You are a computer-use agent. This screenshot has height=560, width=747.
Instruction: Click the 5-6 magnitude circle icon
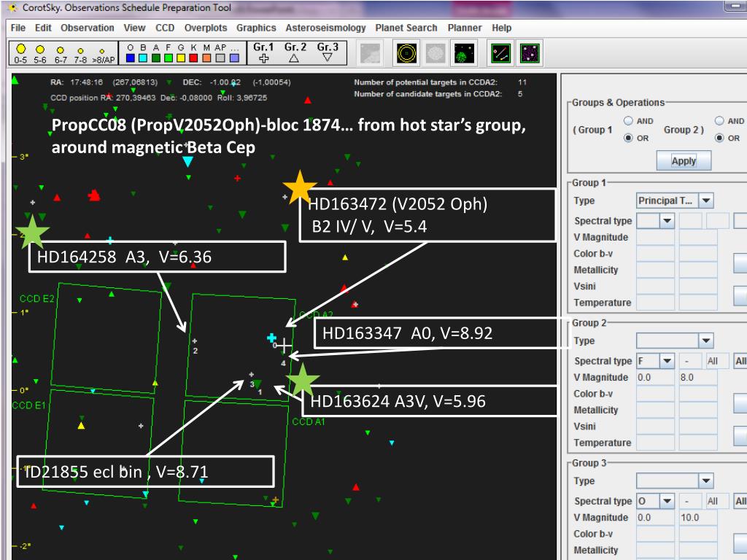[x=40, y=50]
